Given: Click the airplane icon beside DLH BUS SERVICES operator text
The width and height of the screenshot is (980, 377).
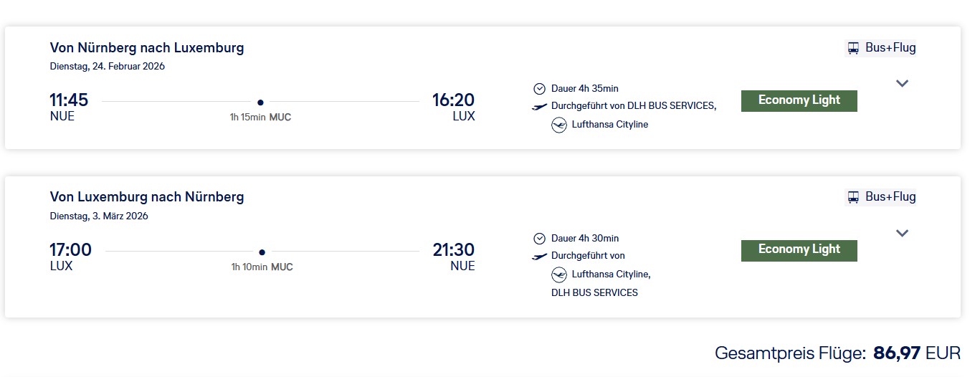Looking at the screenshot, I should (540, 107).
